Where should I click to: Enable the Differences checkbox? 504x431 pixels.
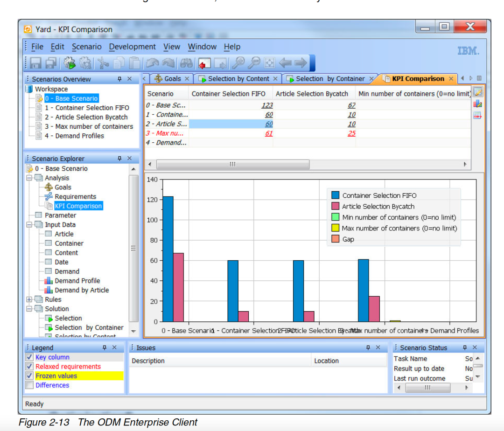[x=29, y=385]
